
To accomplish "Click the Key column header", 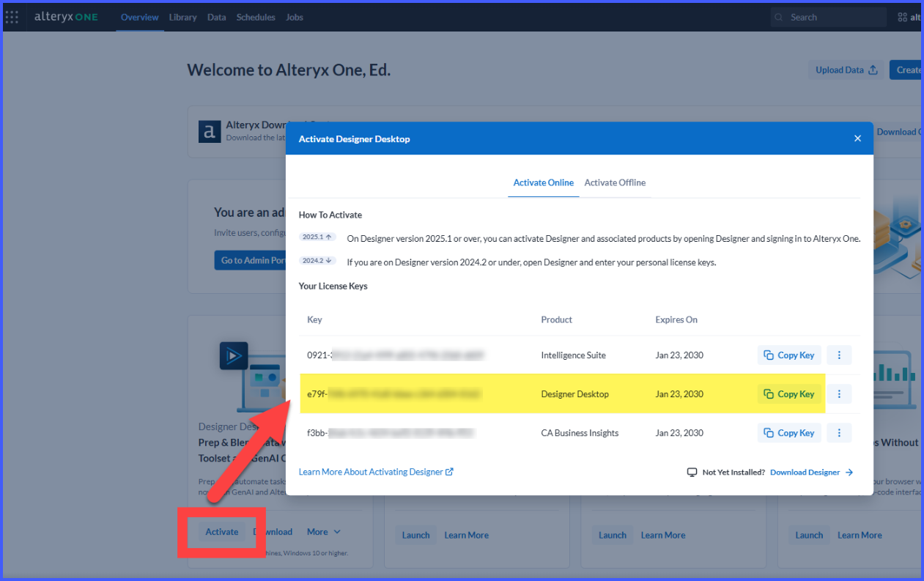I will click(314, 319).
